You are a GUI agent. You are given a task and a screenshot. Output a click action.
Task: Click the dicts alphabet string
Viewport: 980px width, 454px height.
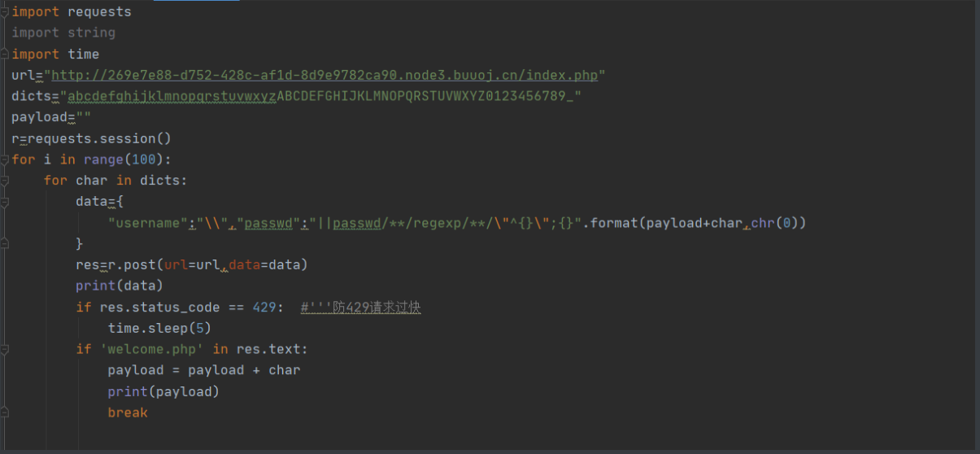click(324, 96)
